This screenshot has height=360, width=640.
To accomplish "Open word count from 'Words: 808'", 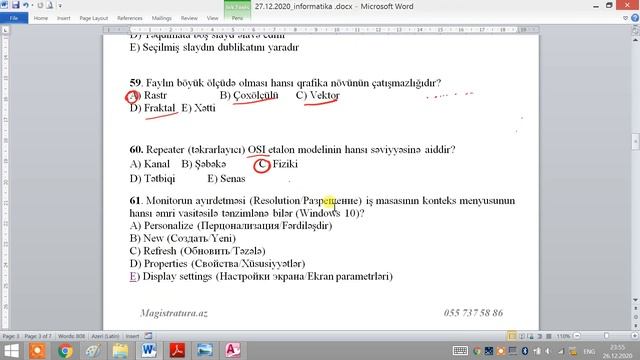I will click(x=71, y=336).
